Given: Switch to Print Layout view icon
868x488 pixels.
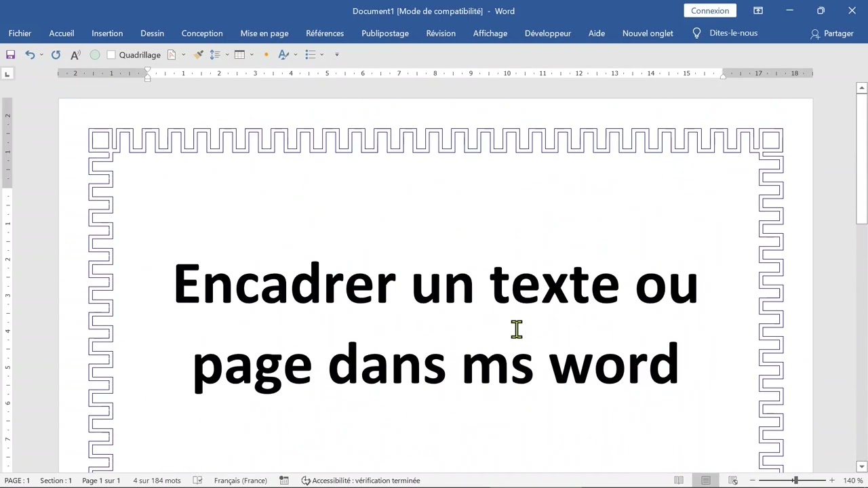Looking at the screenshot, I should (706, 481).
